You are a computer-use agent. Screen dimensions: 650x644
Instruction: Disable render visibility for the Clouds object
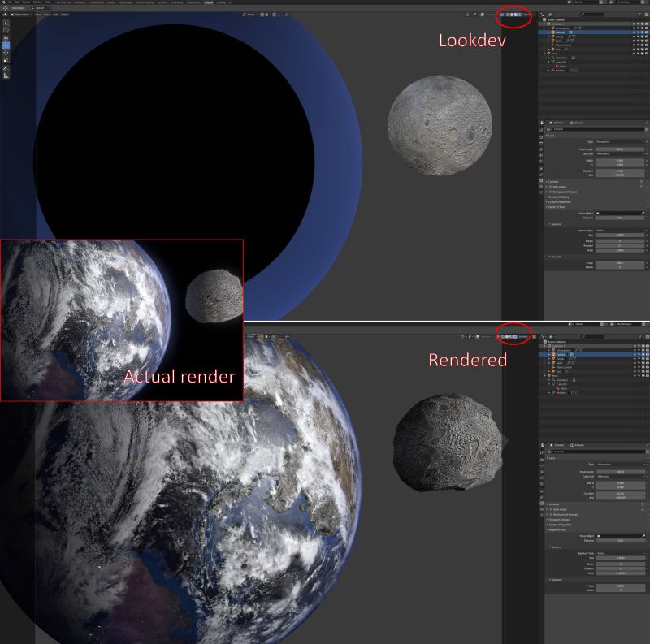647,37
